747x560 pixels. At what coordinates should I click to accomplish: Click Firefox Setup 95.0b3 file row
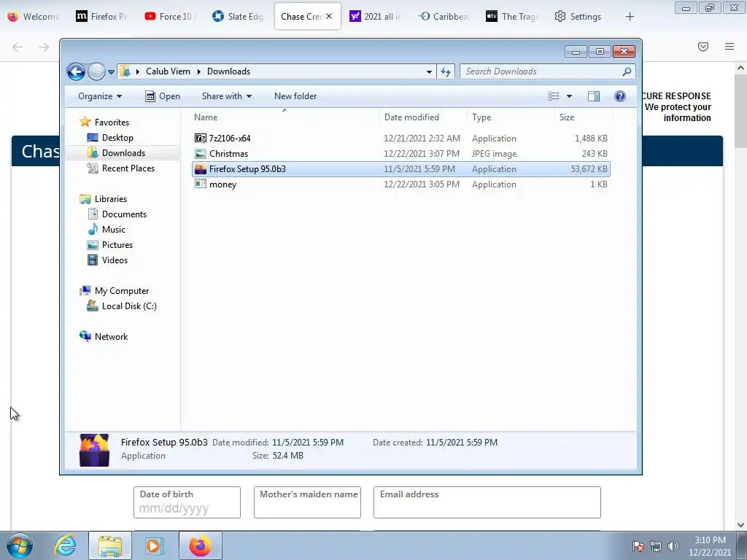pyautogui.click(x=400, y=169)
